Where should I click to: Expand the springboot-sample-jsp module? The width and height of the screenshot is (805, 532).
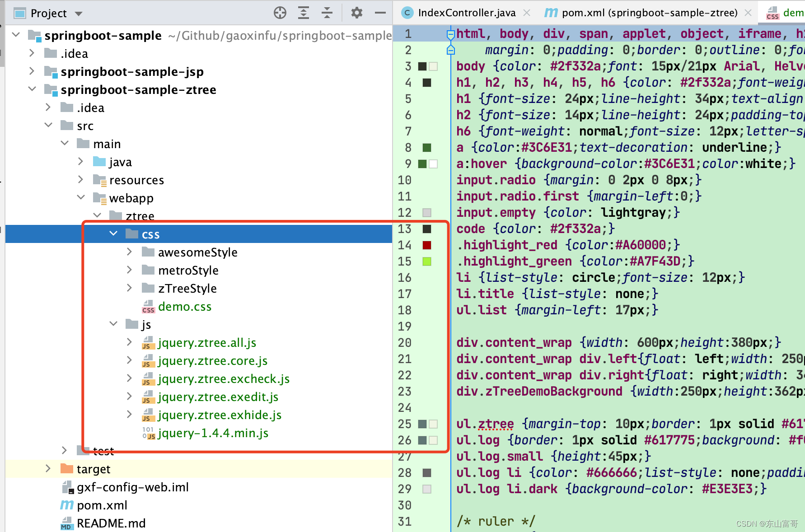click(x=32, y=71)
